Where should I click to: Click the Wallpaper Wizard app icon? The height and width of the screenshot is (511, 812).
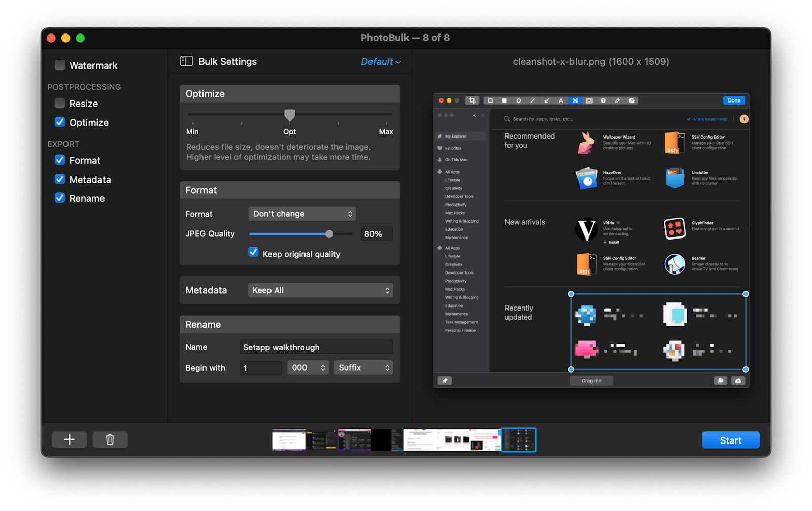click(586, 143)
